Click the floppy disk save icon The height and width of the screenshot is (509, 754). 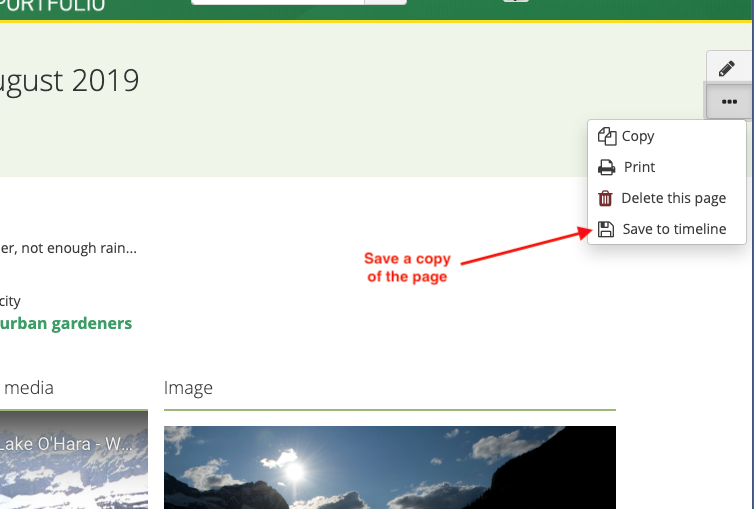[606, 229]
